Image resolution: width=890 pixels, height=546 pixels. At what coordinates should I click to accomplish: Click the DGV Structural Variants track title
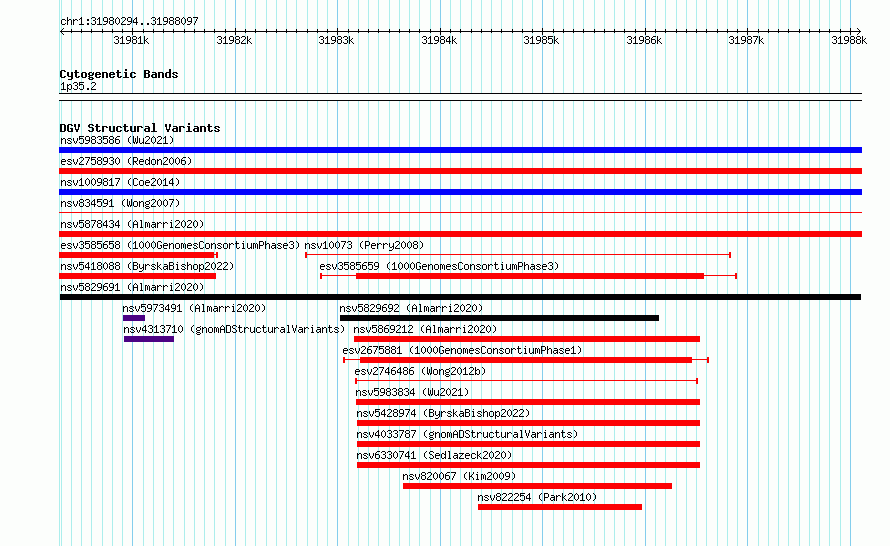pyautogui.click(x=140, y=128)
